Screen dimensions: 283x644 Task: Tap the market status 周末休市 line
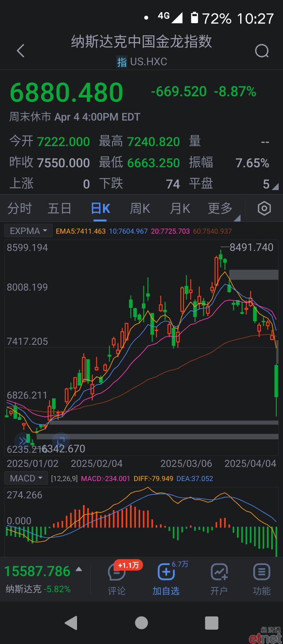(x=75, y=117)
